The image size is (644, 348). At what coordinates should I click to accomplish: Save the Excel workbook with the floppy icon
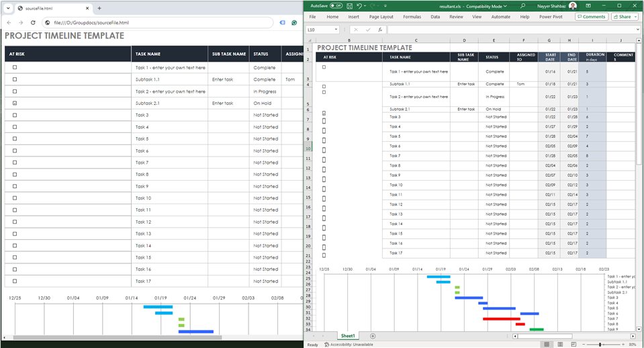coord(349,6)
